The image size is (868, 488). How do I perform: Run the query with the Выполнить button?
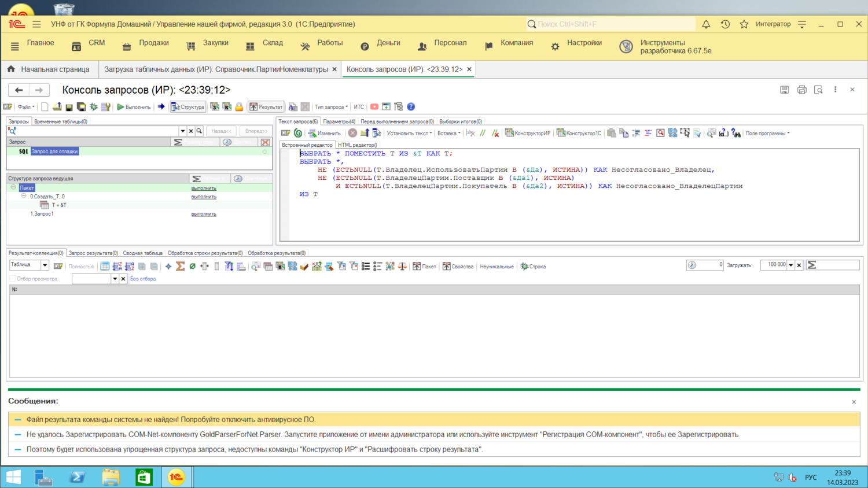coord(134,107)
